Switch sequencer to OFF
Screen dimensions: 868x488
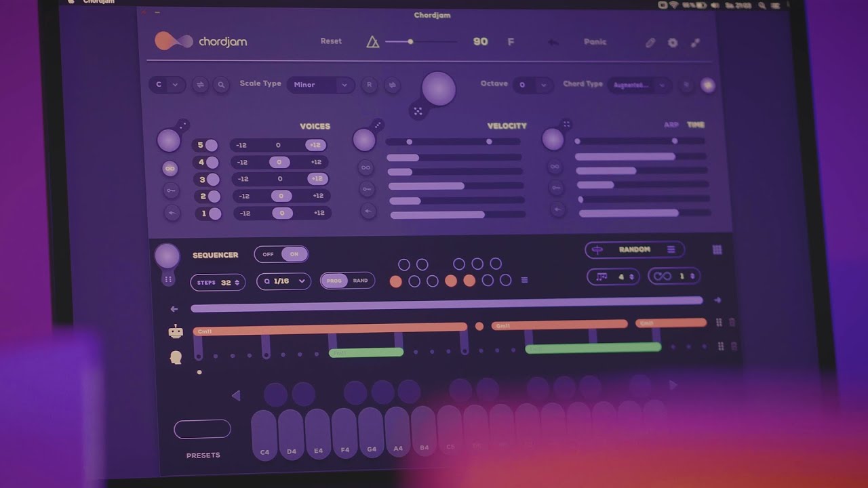tap(268, 254)
